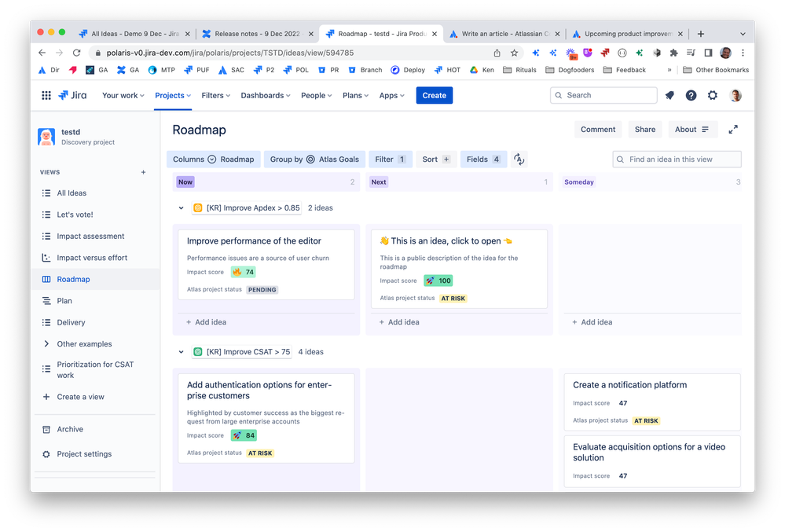Collapse the Improve Apdex > 0.85 group
Screen dimensions: 785x532
(182, 207)
